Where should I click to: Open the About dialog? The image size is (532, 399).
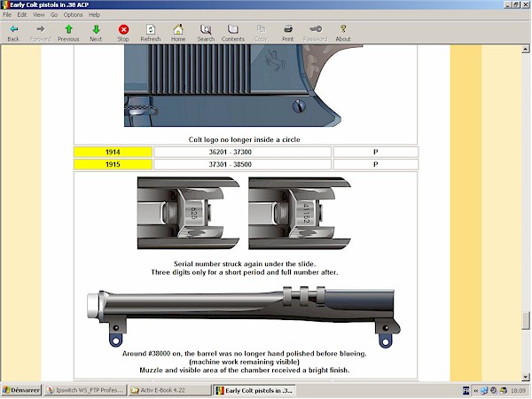point(343,33)
